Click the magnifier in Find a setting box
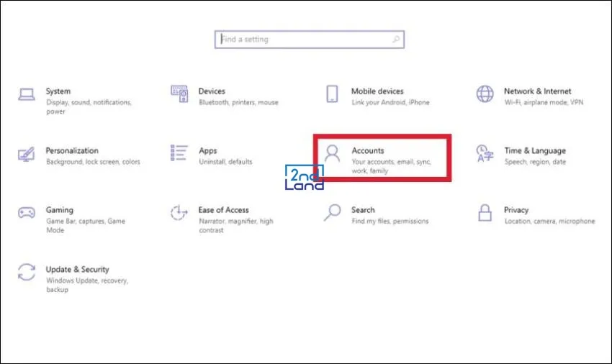The image size is (612, 364). (x=396, y=39)
